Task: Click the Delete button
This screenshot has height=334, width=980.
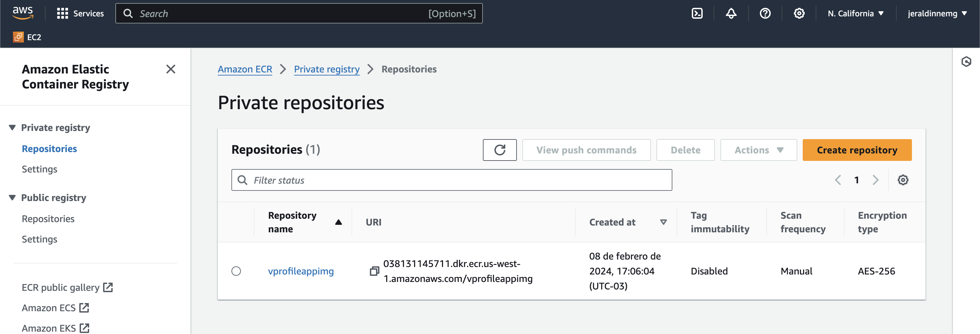Action: click(685, 150)
